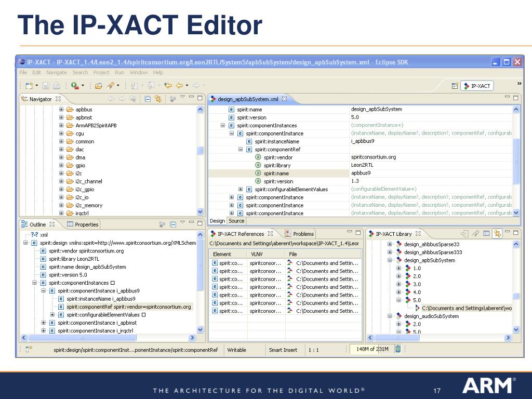Go to Last Edit Location toolbar icon
Image resolution: width=532 pixels, height=399 pixels.
coord(168,86)
